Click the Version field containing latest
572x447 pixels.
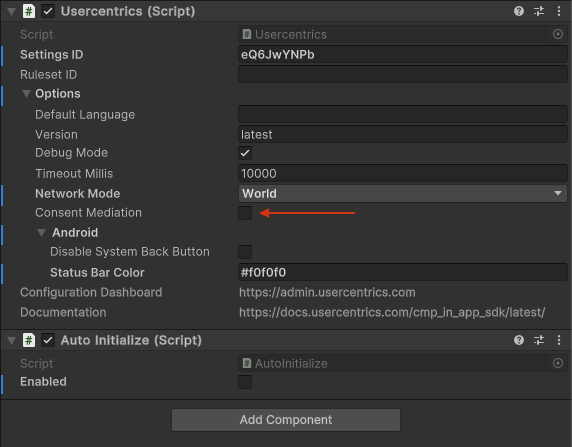(x=403, y=134)
